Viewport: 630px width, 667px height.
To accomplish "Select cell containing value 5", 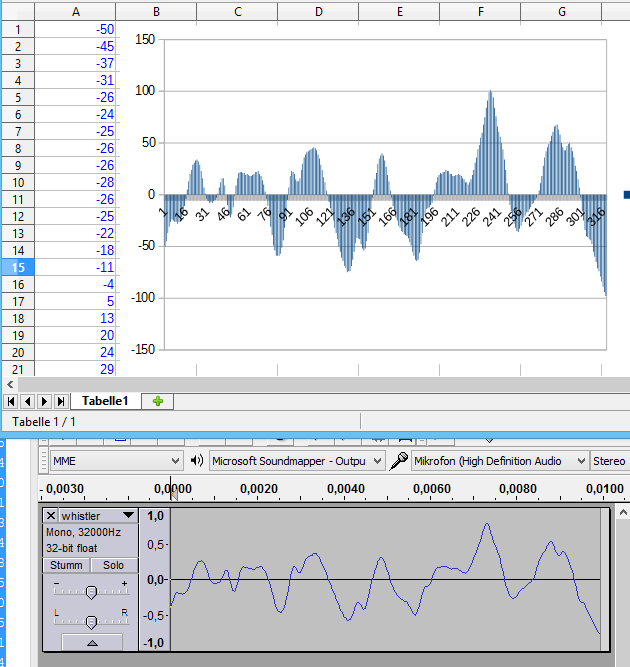I will pyautogui.click(x=75, y=302).
